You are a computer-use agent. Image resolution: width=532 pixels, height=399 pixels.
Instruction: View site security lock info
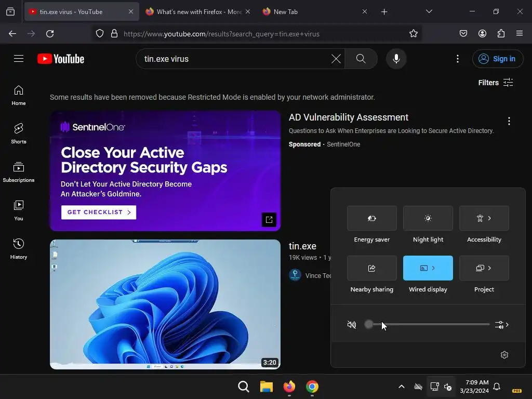(114, 34)
